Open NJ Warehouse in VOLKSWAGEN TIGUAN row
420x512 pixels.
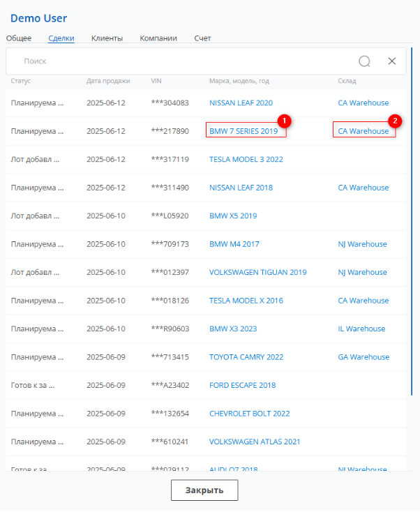pyautogui.click(x=363, y=272)
